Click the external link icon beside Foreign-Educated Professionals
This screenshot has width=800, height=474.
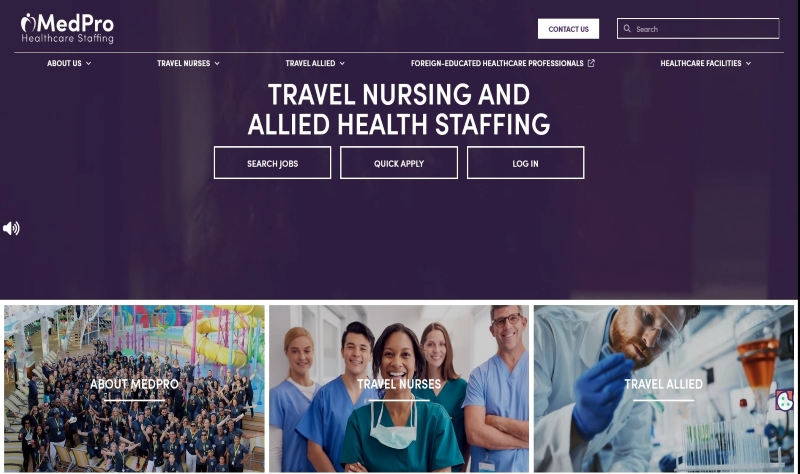click(x=591, y=63)
